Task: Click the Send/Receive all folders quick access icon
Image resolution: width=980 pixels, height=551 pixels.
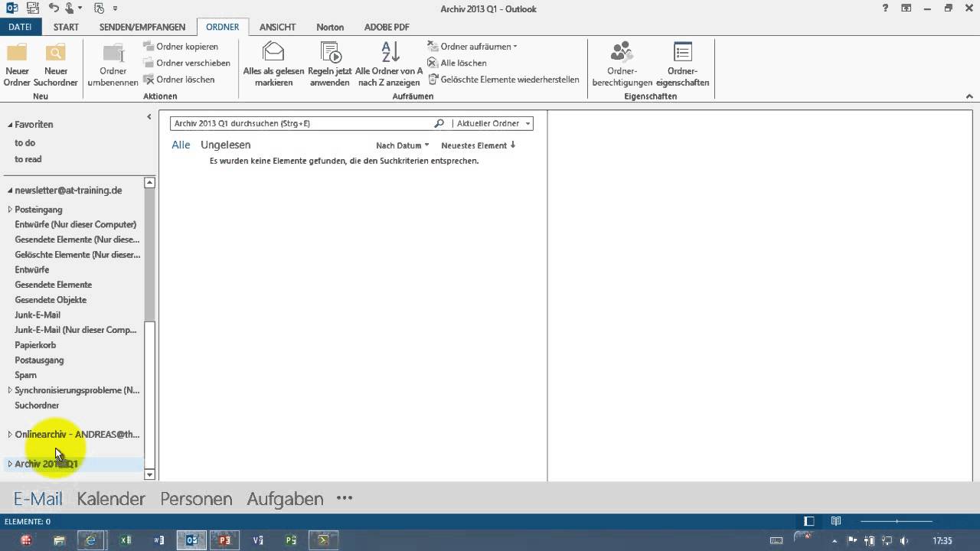Action: 31,8
